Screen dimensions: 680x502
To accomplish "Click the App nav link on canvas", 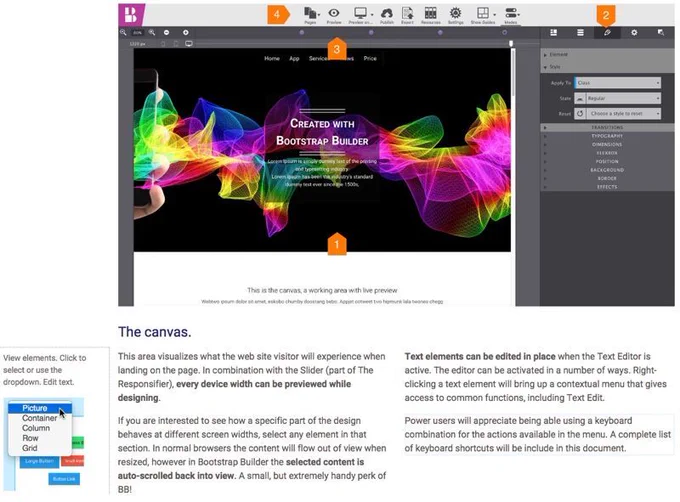I will click(294, 59).
